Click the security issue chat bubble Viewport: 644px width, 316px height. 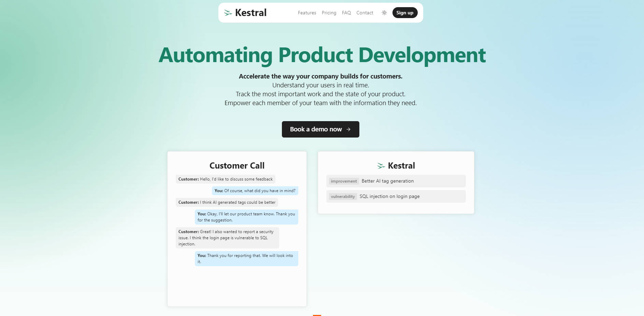(x=227, y=238)
